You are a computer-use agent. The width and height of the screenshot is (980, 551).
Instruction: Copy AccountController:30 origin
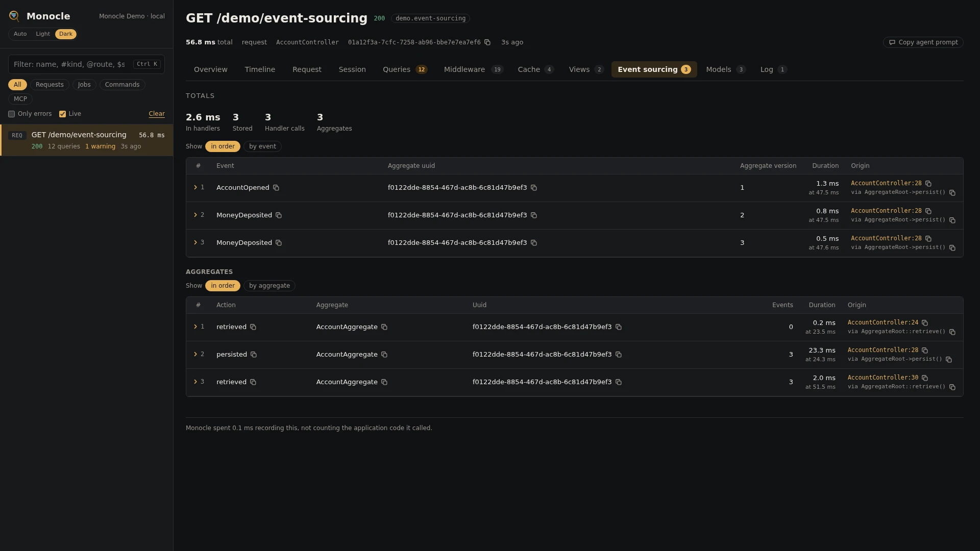pyautogui.click(x=925, y=378)
